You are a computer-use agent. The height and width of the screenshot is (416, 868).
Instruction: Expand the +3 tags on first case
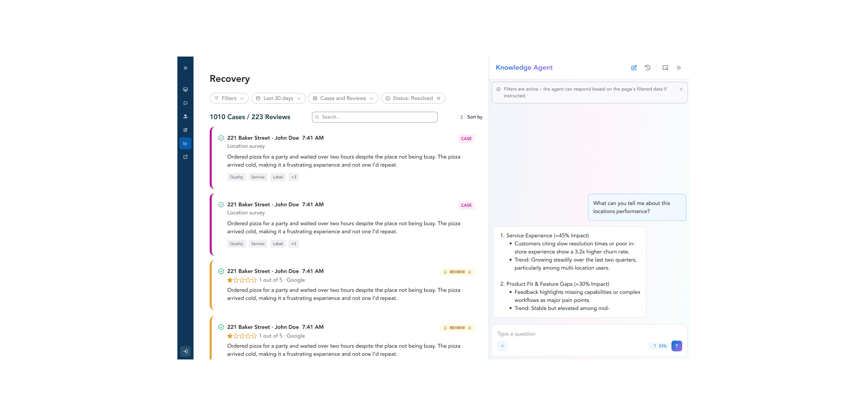293,177
